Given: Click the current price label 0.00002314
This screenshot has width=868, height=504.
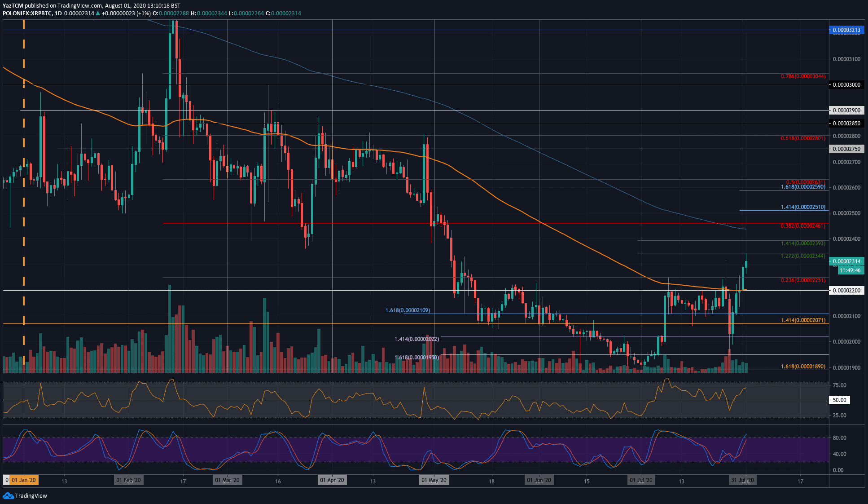Looking at the screenshot, I should (x=846, y=261).
